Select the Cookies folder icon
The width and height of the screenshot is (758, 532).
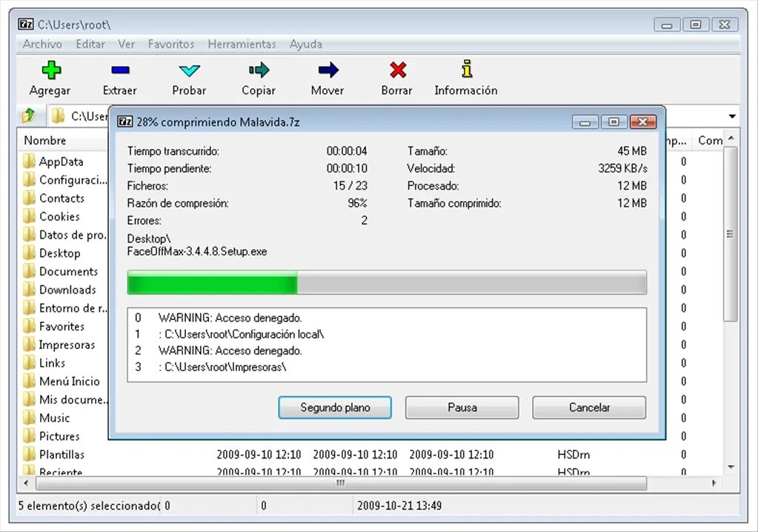pyautogui.click(x=30, y=216)
